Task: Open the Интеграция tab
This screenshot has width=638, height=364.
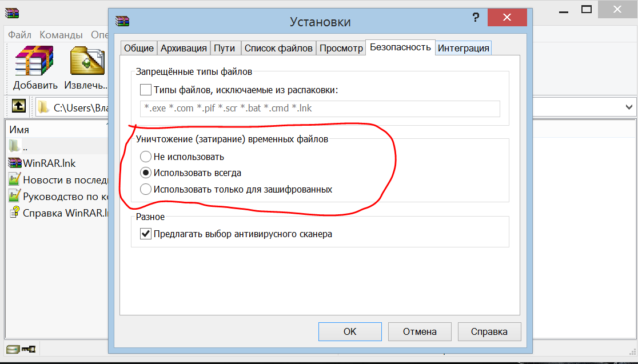Action: (463, 48)
